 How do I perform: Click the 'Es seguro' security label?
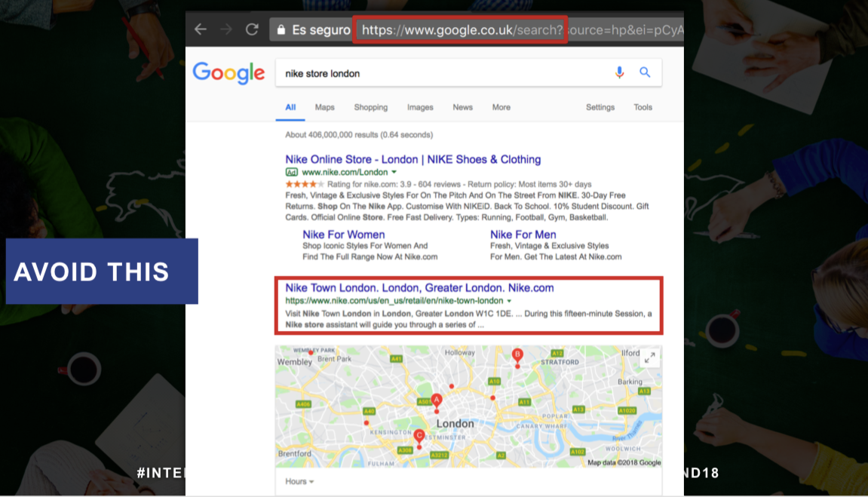[321, 30]
